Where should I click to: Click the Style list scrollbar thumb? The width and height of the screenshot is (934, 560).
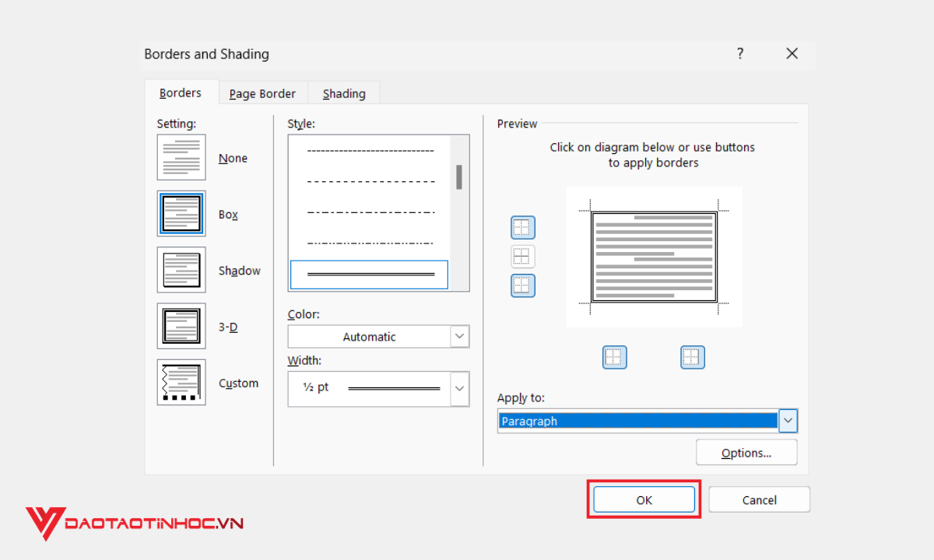click(459, 177)
